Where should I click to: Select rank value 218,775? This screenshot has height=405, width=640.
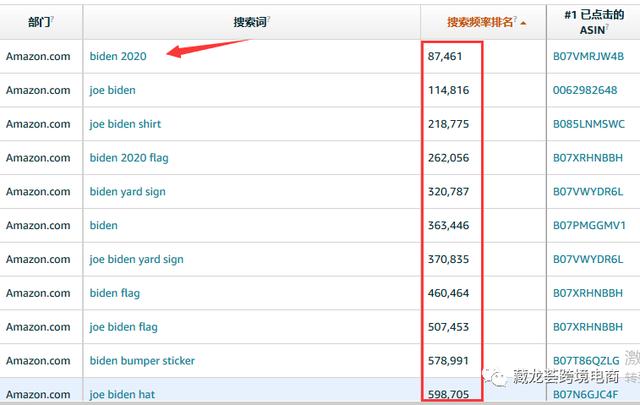pyautogui.click(x=448, y=124)
